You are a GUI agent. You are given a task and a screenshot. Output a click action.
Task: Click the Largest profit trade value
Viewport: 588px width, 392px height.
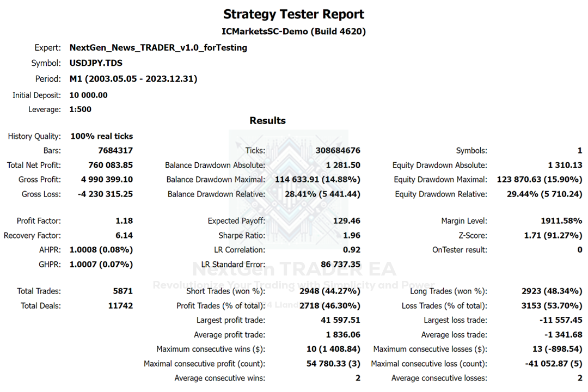pyautogui.click(x=340, y=320)
